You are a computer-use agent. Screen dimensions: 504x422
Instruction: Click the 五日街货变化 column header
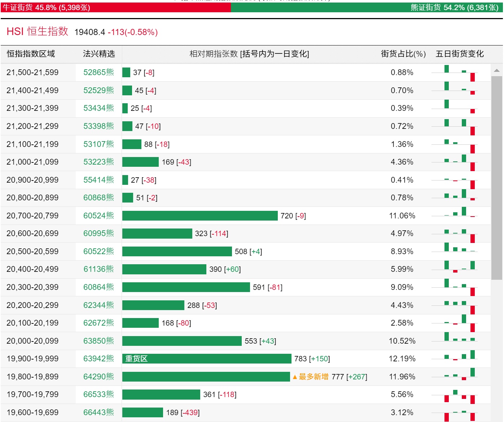coord(460,54)
